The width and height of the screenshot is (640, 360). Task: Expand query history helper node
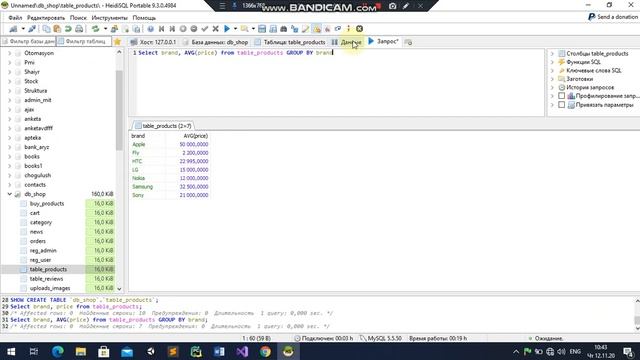pyautogui.click(x=552, y=87)
